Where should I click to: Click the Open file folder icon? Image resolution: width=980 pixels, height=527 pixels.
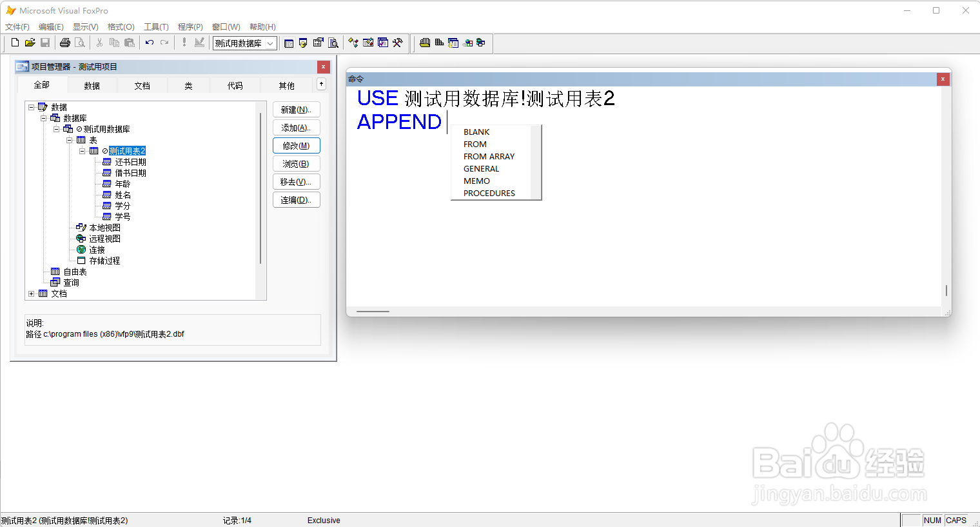(30, 43)
